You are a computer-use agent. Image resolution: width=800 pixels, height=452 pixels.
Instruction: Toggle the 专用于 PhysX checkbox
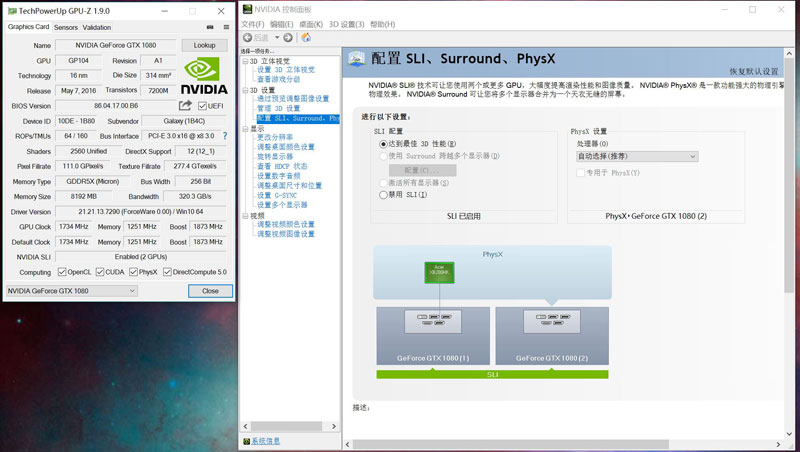tap(580, 172)
